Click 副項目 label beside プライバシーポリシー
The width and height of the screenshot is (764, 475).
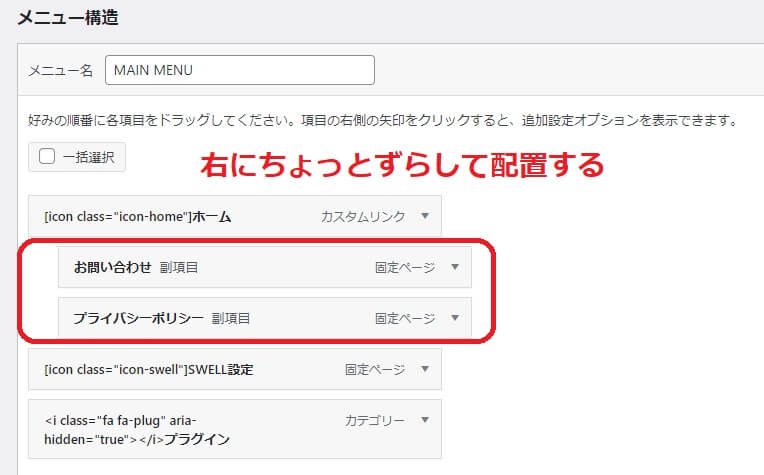coord(230,319)
